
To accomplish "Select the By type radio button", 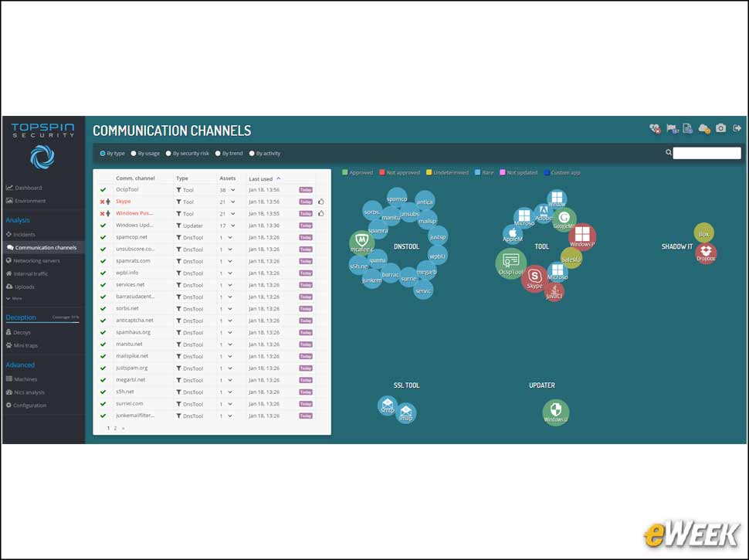I will (x=103, y=154).
